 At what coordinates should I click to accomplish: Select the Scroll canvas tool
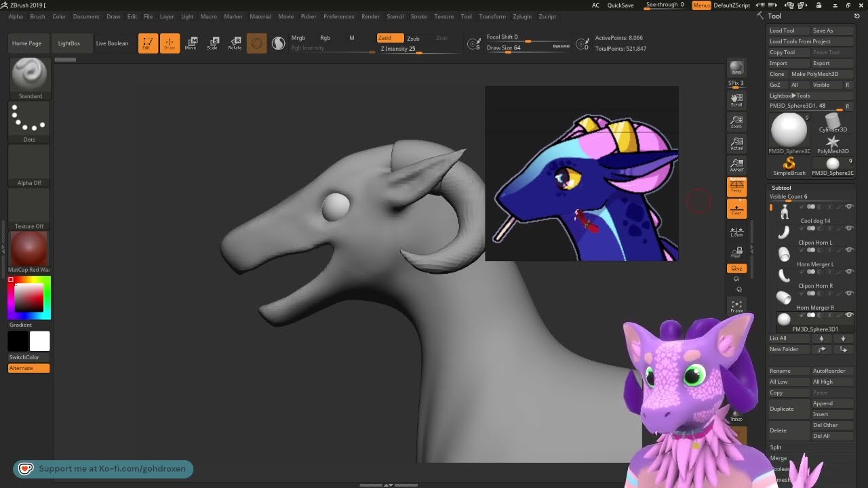[736, 100]
